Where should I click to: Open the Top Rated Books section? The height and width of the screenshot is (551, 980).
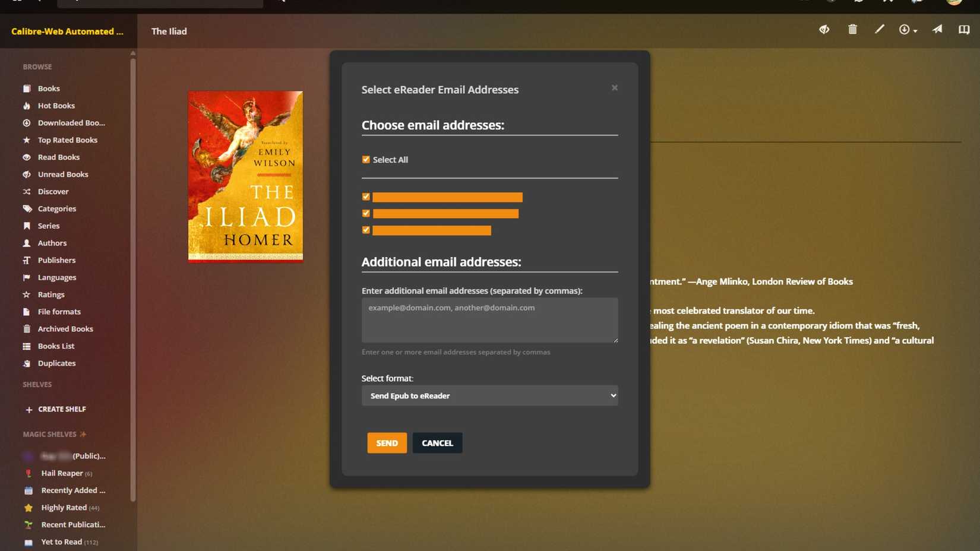[67, 140]
